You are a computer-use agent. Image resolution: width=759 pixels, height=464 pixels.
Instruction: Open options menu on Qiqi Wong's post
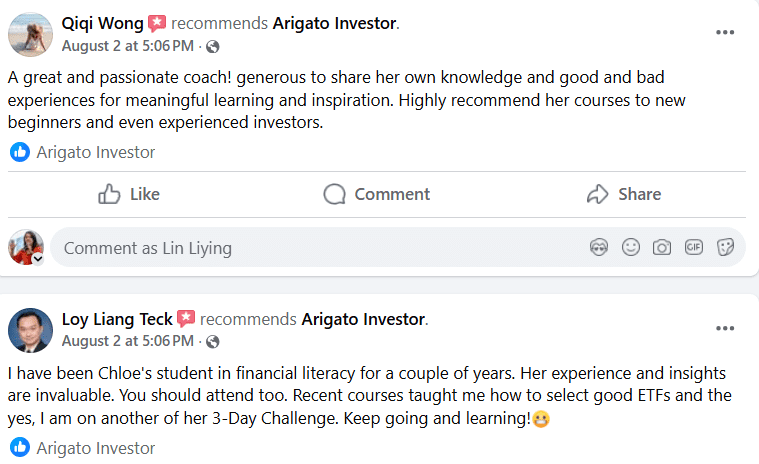(725, 32)
